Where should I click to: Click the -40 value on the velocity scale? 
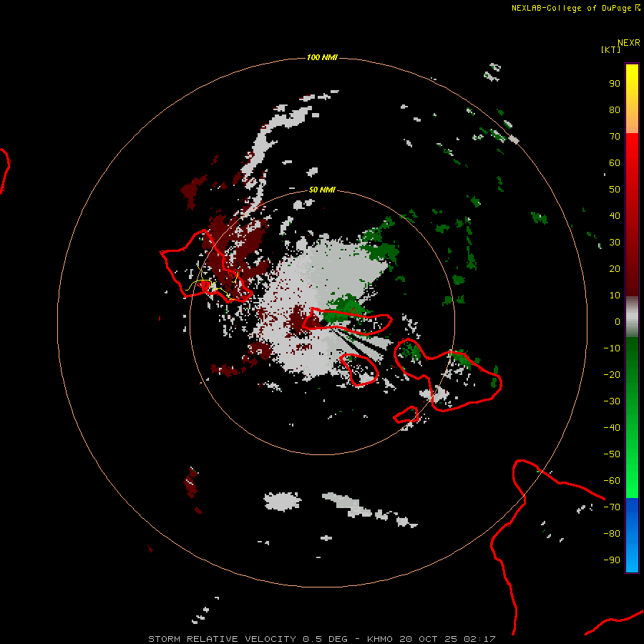pyautogui.click(x=612, y=428)
